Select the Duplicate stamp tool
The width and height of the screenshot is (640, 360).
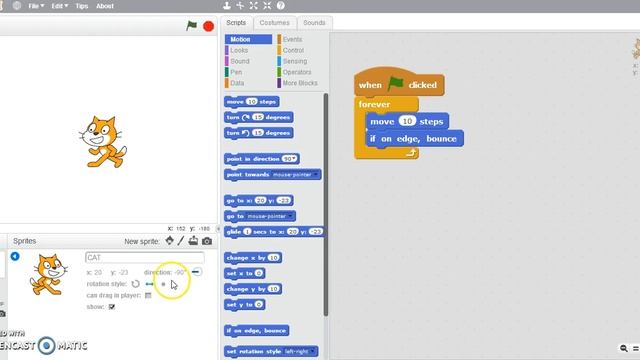pyautogui.click(x=227, y=5)
